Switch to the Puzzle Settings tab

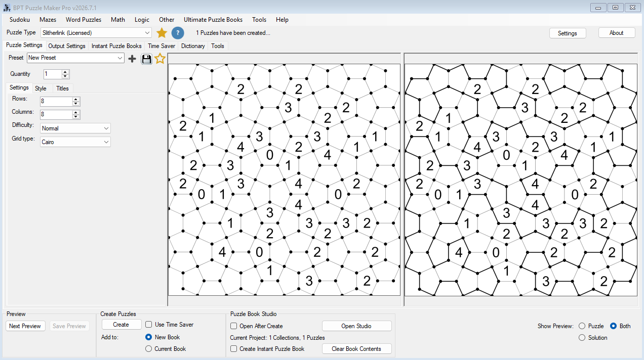[24, 45]
